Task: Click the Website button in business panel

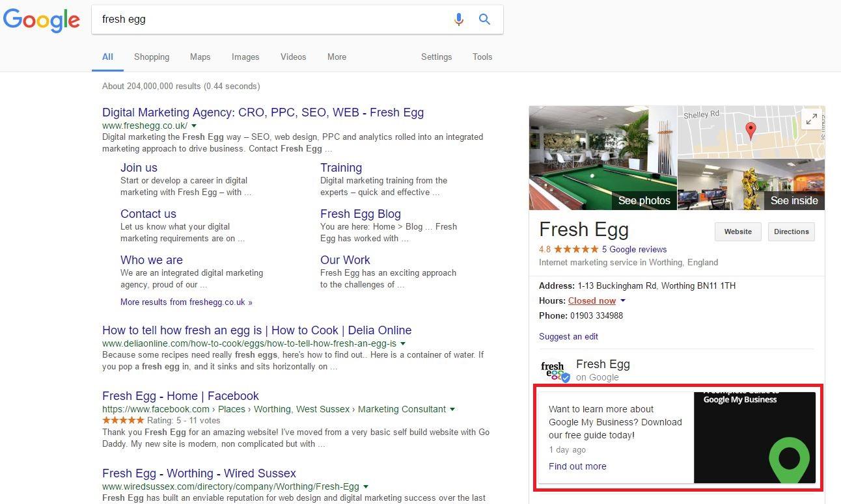Action: [738, 232]
